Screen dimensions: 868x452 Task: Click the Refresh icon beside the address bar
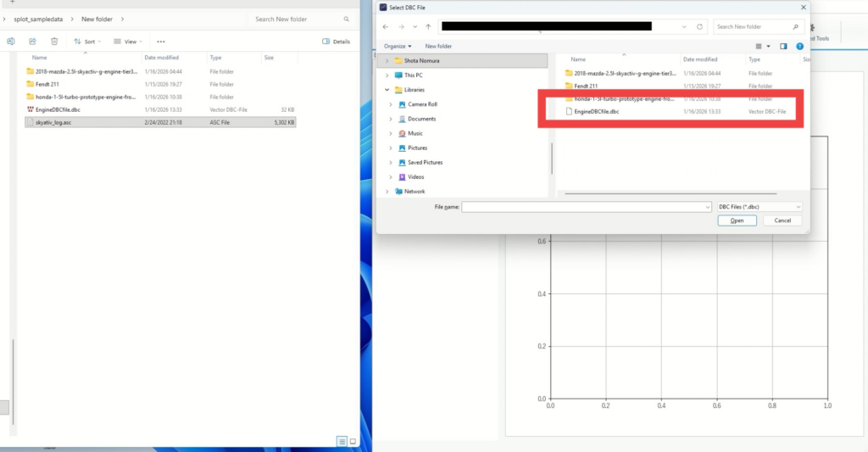point(698,26)
